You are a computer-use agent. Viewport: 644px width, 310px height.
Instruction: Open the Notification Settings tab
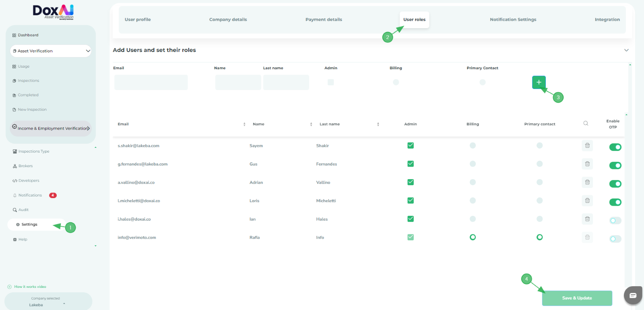click(x=513, y=20)
